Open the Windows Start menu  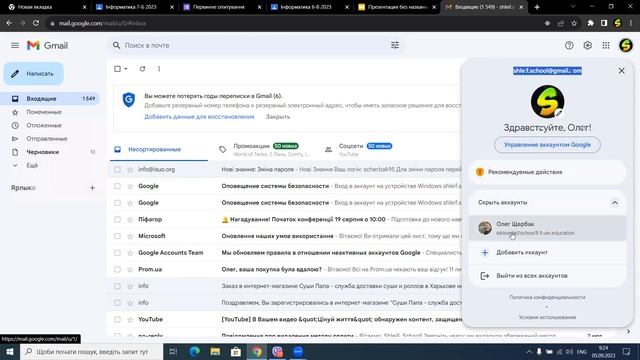click(9, 351)
